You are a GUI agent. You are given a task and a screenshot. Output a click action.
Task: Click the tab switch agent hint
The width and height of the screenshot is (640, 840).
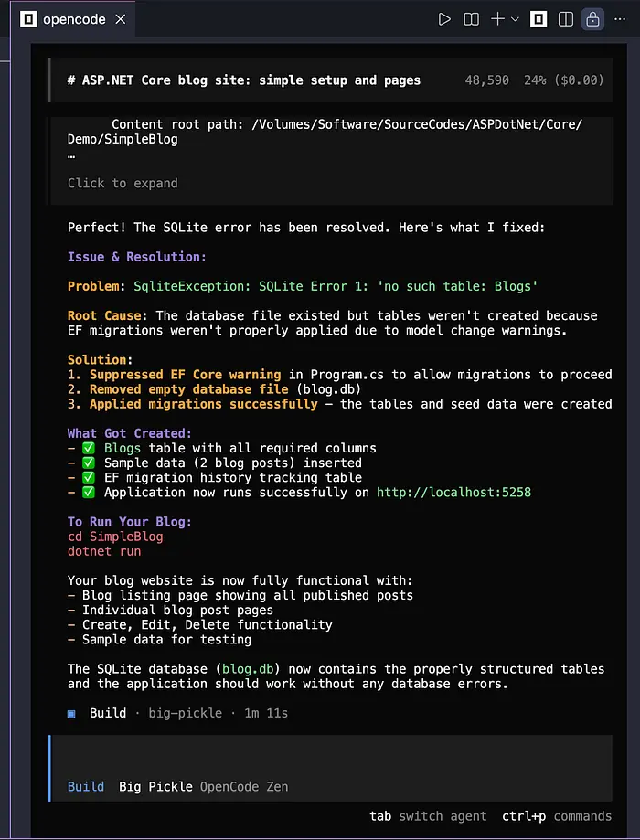428,816
